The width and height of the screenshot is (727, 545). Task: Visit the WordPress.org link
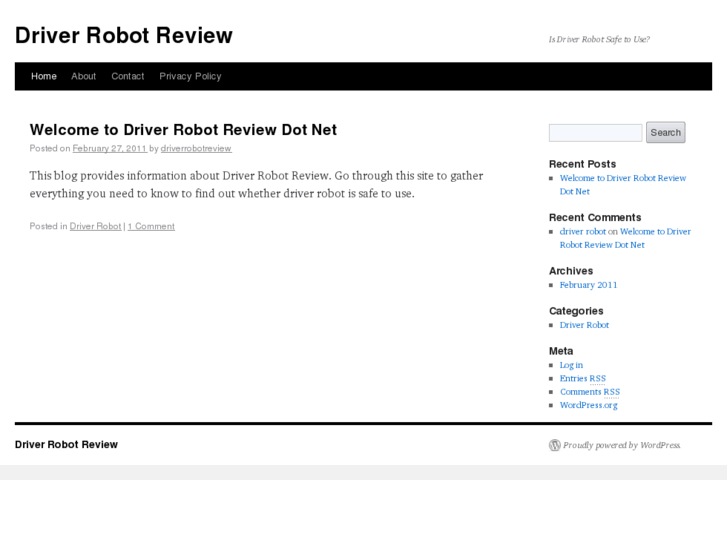tap(588, 405)
